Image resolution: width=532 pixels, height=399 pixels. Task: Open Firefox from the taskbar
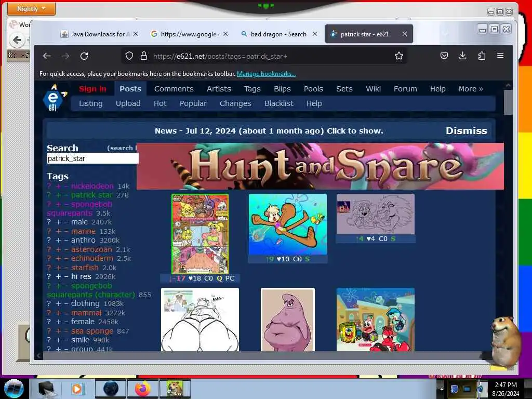[x=143, y=389]
